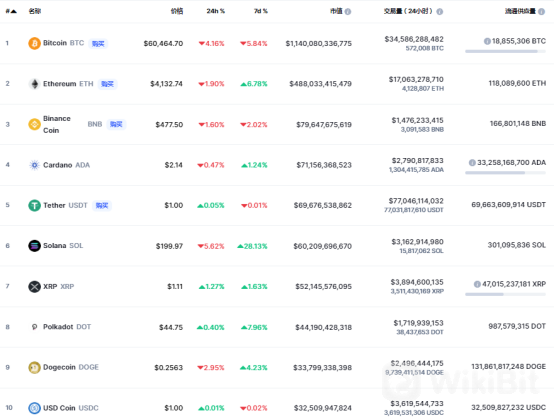Click info icon beside XRP supply

click(477, 284)
